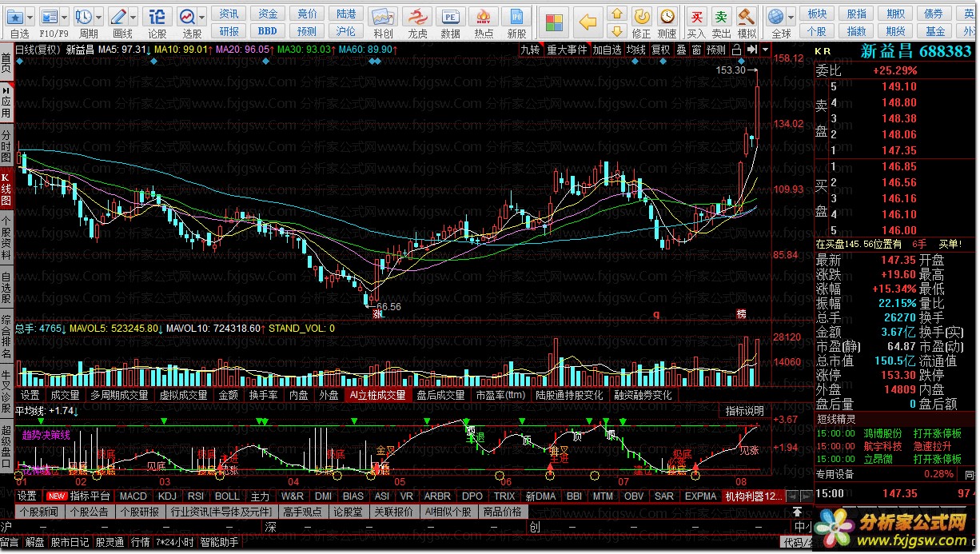Click the yellow down arrow icon
Screen dimensions: 980x554
click(x=616, y=31)
